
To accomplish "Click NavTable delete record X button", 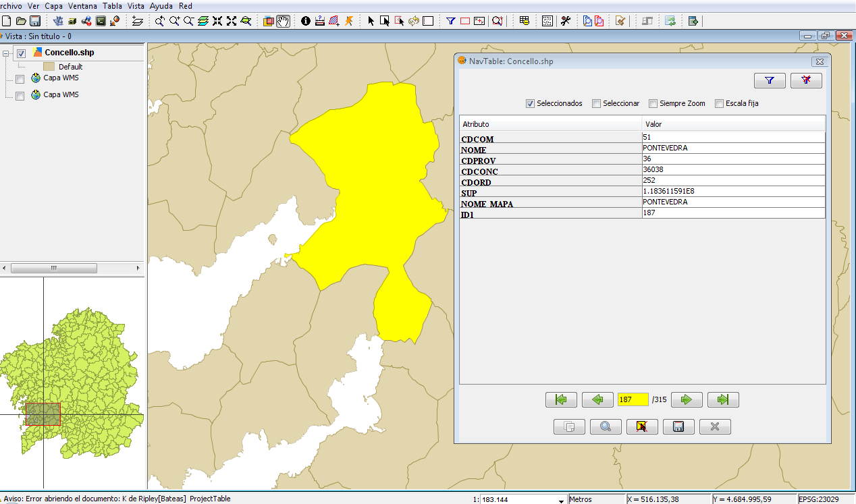I will [x=715, y=426].
